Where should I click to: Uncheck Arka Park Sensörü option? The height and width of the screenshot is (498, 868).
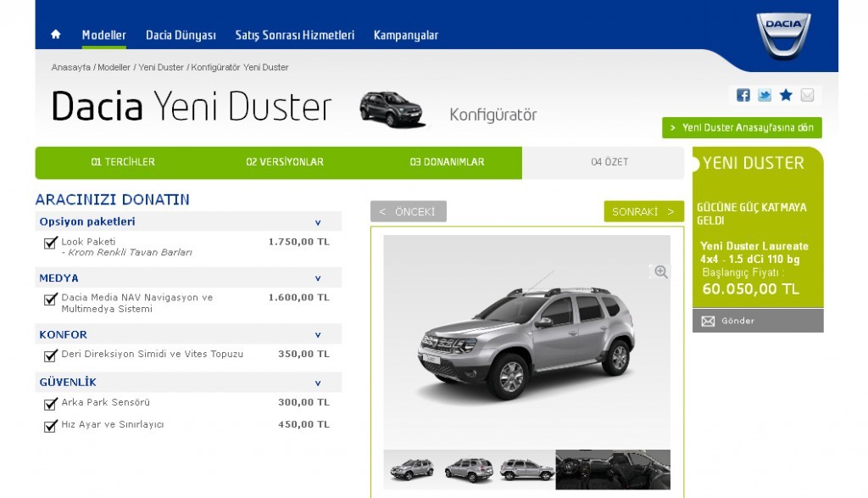point(50,404)
